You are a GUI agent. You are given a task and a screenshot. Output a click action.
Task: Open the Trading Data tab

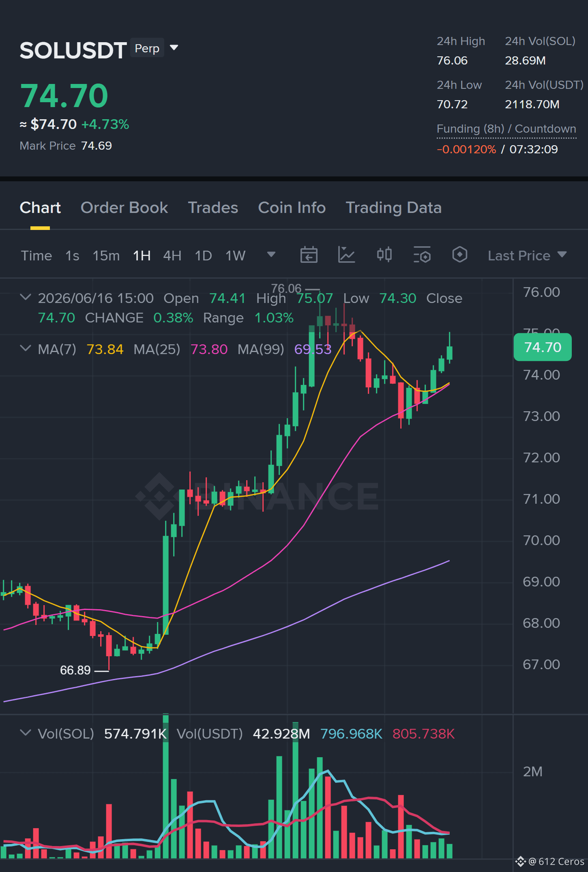393,208
